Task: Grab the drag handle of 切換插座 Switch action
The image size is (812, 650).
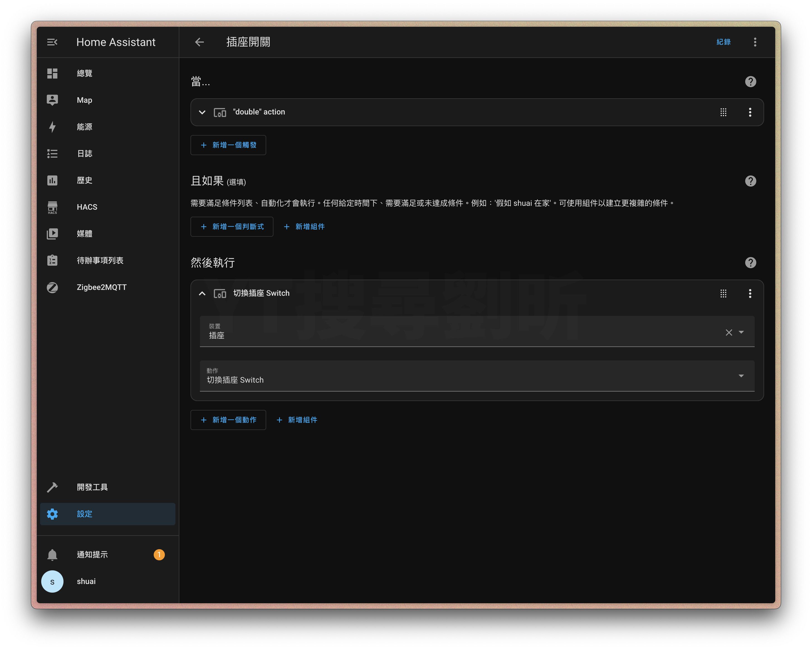Action: click(x=723, y=294)
